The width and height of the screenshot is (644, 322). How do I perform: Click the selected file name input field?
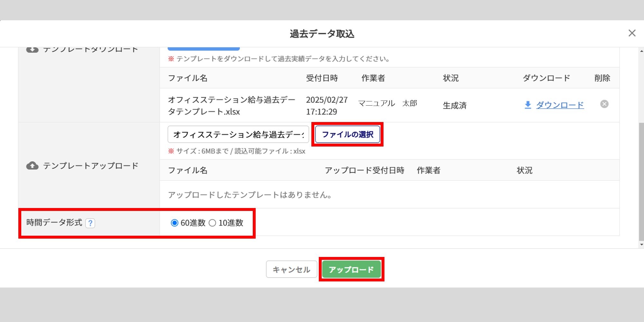coord(238,134)
